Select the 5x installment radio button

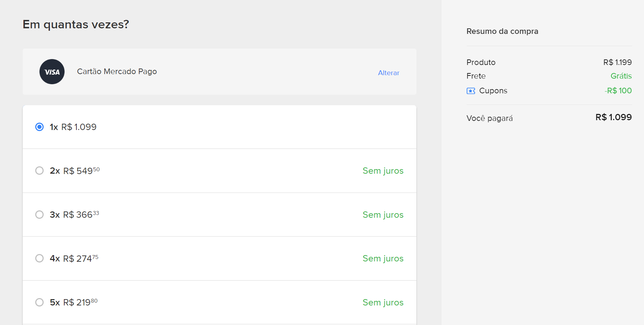point(39,302)
